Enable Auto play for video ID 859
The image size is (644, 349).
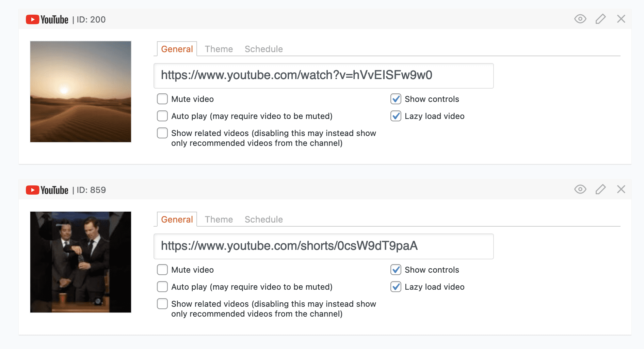pos(162,287)
